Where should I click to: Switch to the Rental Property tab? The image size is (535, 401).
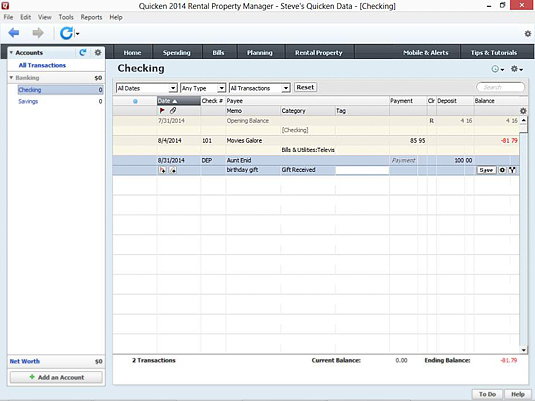319,53
